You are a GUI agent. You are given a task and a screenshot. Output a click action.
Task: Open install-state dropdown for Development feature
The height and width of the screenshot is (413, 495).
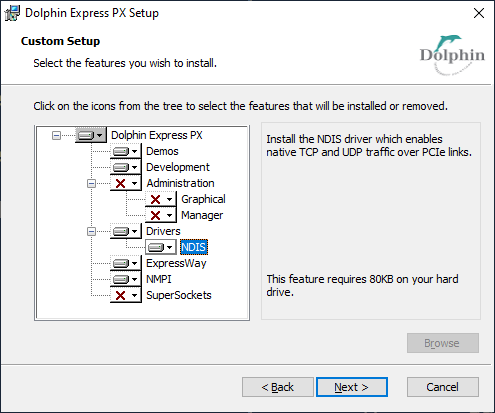(126, 167)
